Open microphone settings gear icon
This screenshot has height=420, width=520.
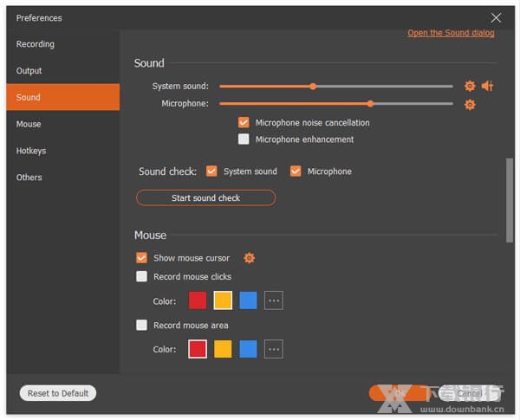click(x=470, y=105)
